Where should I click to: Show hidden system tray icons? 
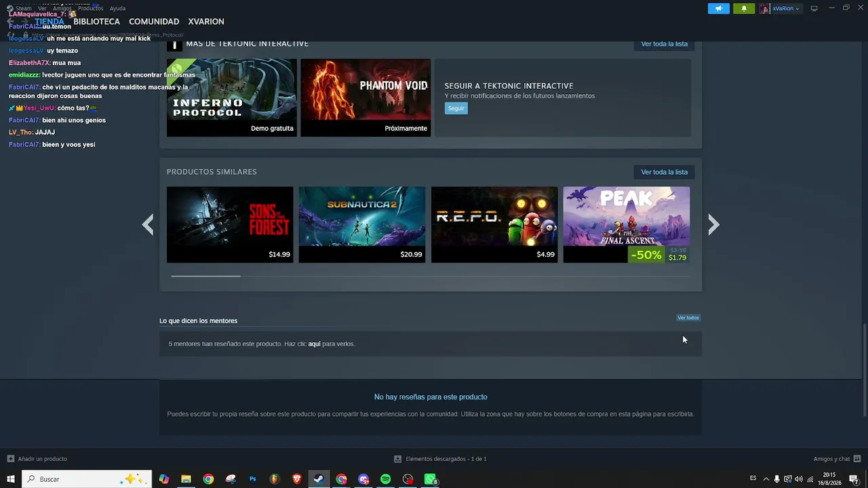[x=766, y=479]
